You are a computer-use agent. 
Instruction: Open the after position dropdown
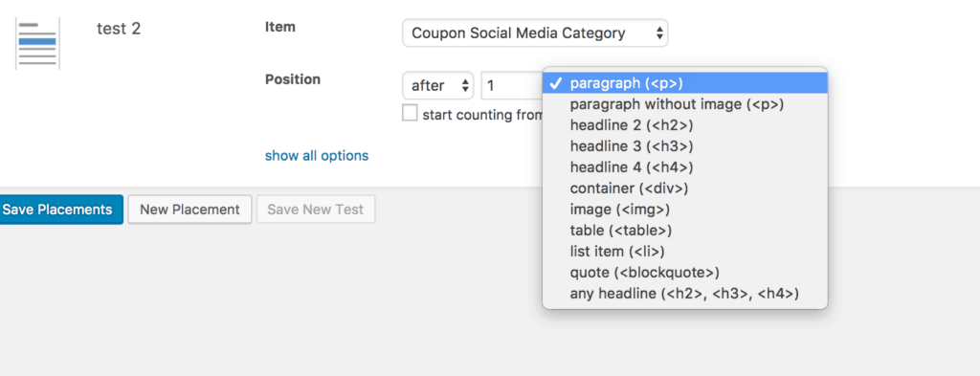pyautogui.click(x=437, y=85)
